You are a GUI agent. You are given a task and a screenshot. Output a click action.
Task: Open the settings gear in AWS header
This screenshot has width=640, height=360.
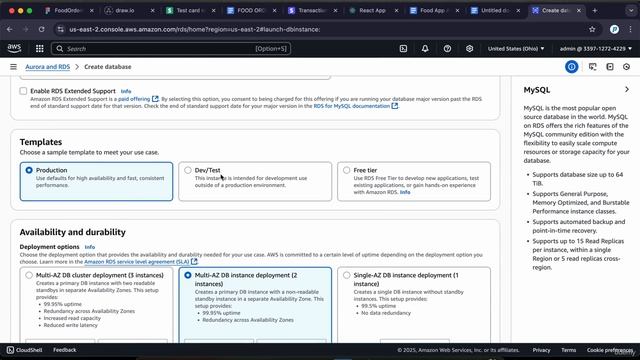[x=469, y=49]
